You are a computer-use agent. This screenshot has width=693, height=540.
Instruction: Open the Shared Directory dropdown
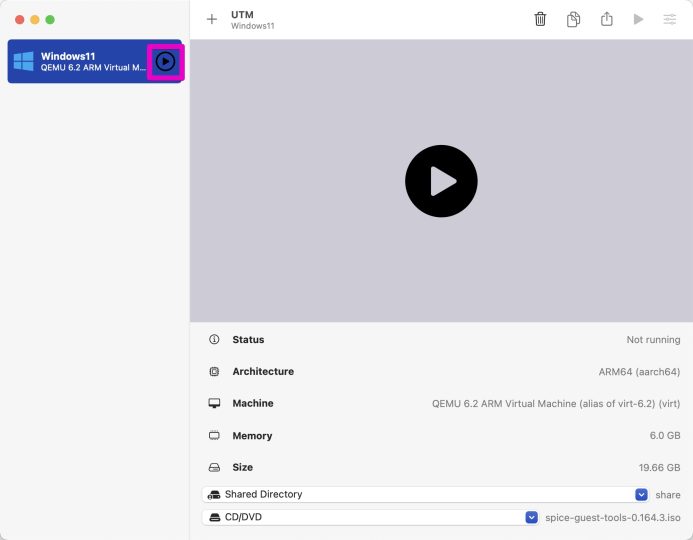(425, 494)
